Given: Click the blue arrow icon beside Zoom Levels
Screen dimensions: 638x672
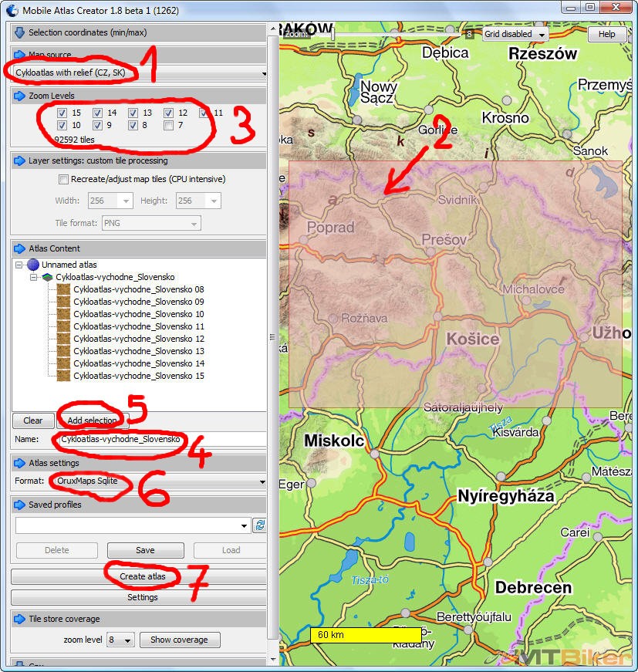Looking at the screenshot, I should click(x=19, y=96).
